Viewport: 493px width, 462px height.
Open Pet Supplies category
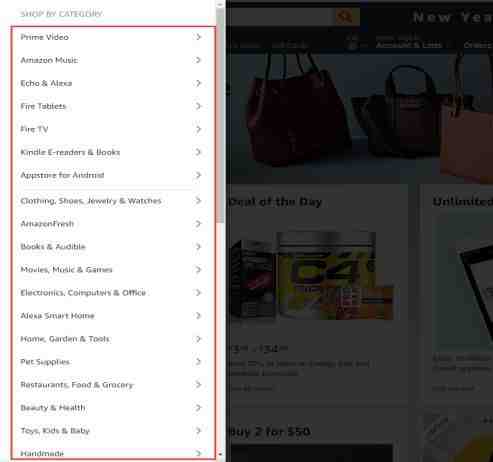[x=45, y=362]
